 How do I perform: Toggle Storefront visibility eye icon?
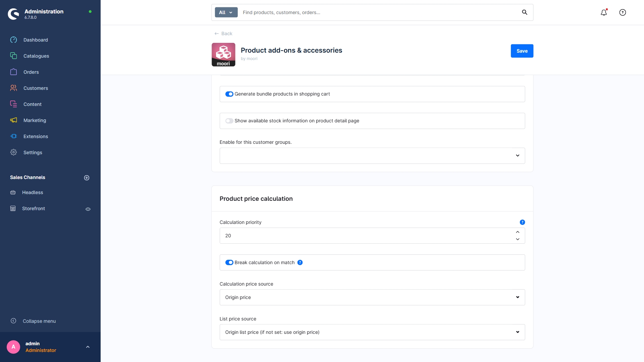[x=88, y=209]
